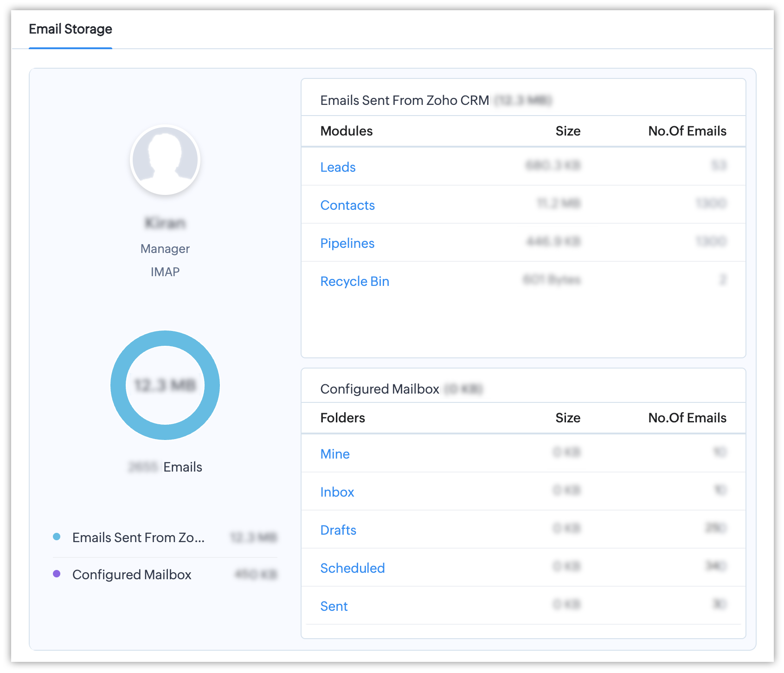Click the purple Configured Mailbox legend dot
Screen dimensions: 784x673
point(57,574)
